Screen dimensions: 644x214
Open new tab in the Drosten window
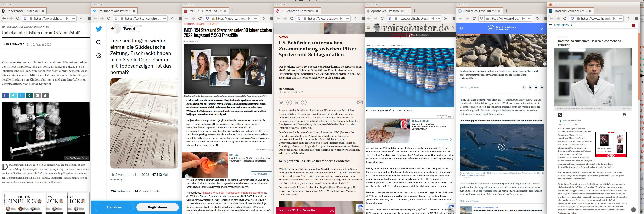pos(597,11)
